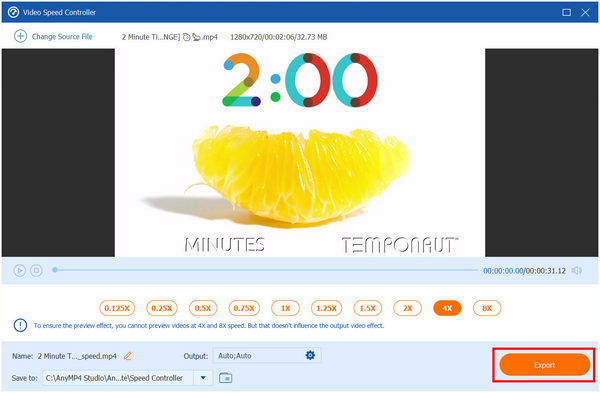600x393 pixels.
Task: Click the video preview thumbnail
Action: click(x=300, y=152)
